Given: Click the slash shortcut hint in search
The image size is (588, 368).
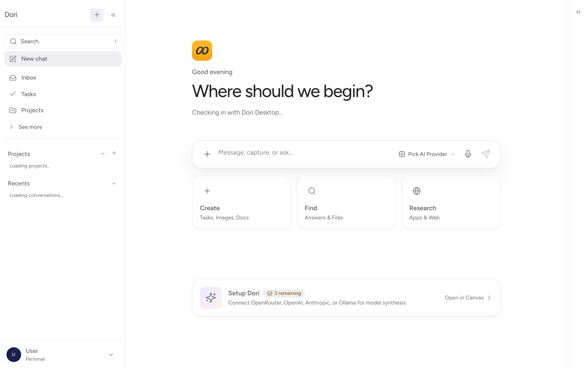Looking at the screenshot, I should [x=116, y=41].
